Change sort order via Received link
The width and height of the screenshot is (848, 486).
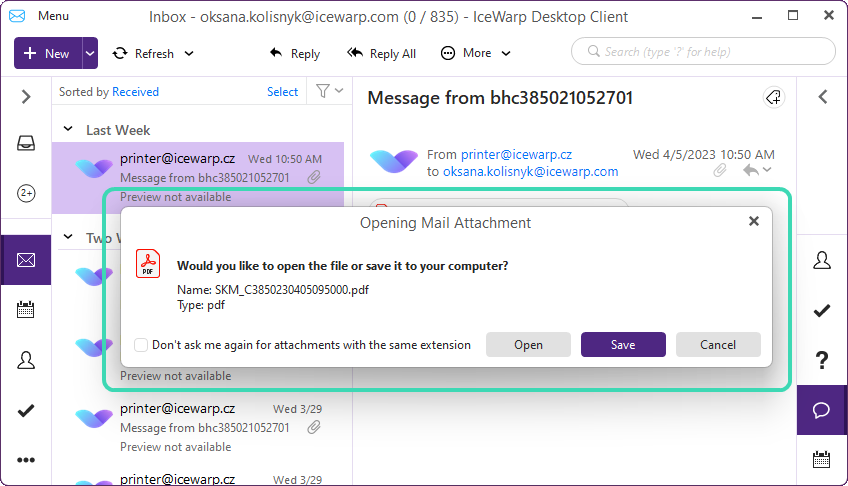click(x=135, y=92)
